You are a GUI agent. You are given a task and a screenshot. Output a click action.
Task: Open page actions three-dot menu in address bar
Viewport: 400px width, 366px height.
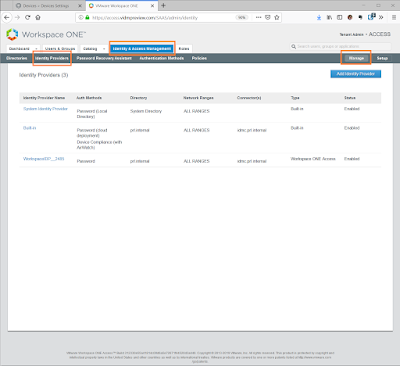coord(259,18)
